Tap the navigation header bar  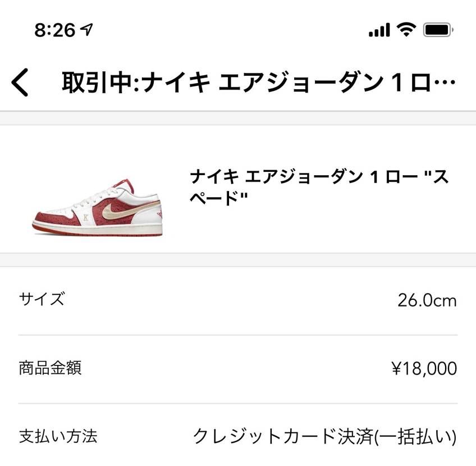[x=238, y=80]
